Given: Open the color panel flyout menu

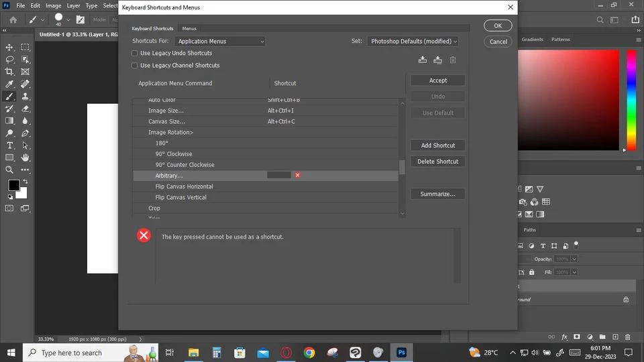Looking at the screenshot, I should click(638, 40).
